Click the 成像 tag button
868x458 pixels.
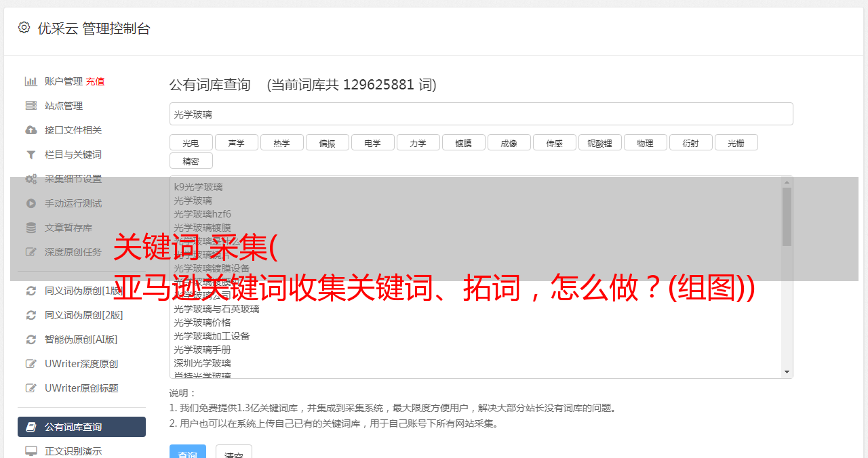pyautogui.click(x=509, y=142)
